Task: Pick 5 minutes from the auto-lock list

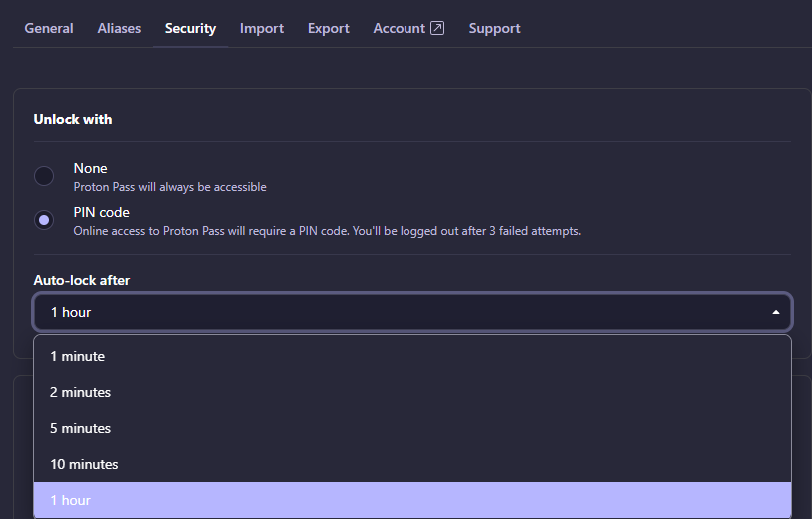Action: [81, 428]
